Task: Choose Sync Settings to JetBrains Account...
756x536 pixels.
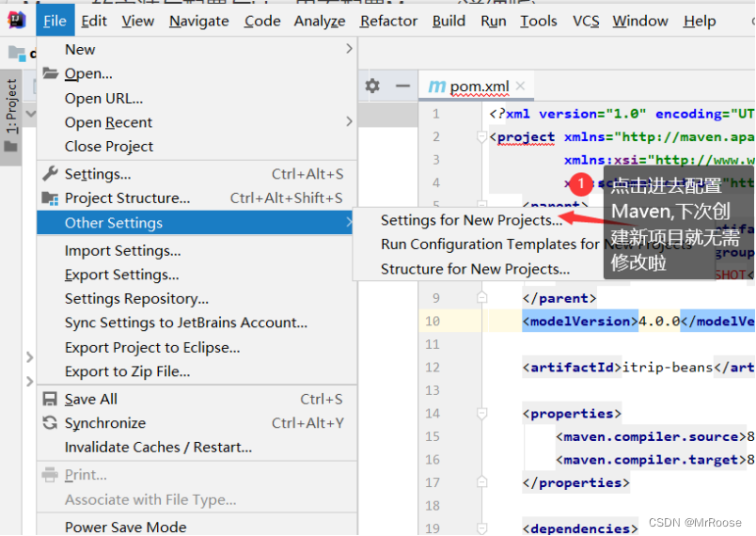Action: coord(197,323)
